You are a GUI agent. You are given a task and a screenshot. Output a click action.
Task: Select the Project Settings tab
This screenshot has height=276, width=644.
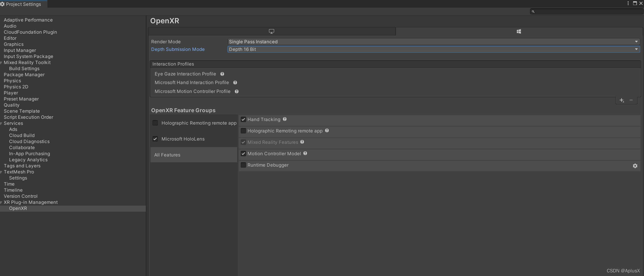coord(23,4)
